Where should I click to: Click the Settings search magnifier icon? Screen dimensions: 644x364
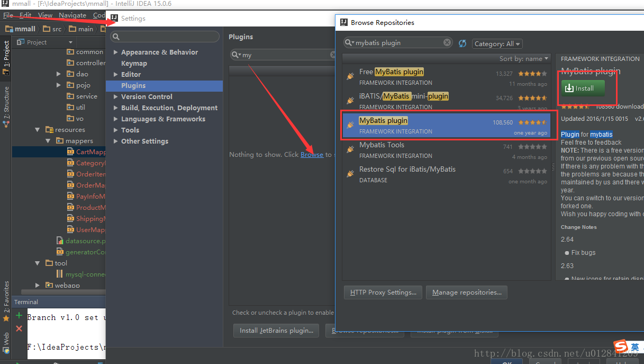point(116,37)
